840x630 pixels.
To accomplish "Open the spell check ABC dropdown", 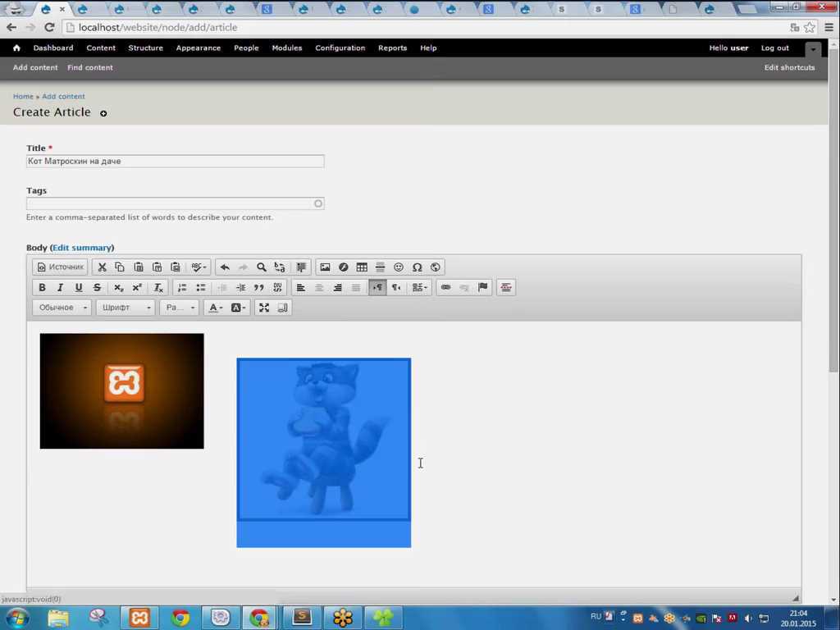I will coord(199,267).
